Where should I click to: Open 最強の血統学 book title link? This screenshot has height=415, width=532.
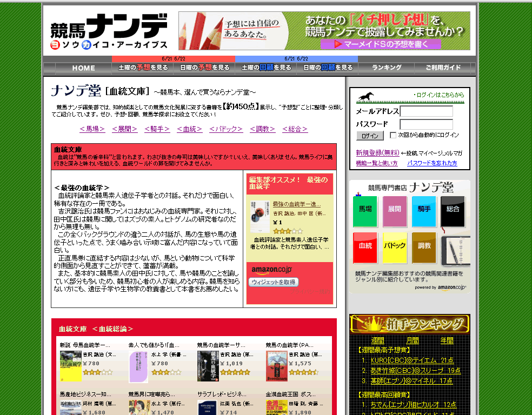[x=297, y=204]
